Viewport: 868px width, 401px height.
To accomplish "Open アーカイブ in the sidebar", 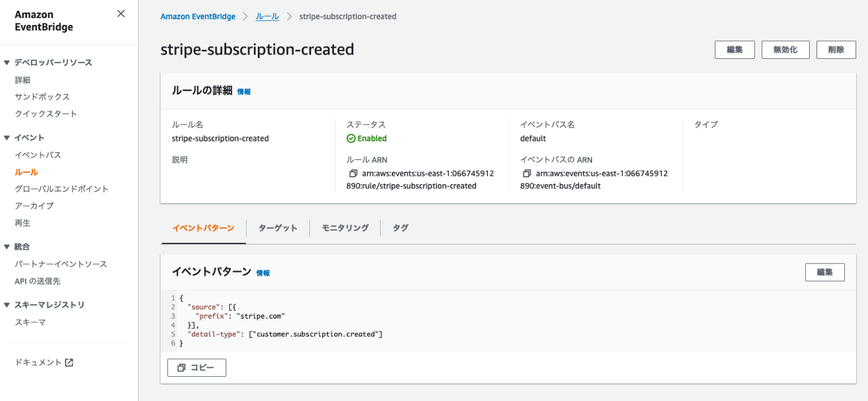I will 34,206.
